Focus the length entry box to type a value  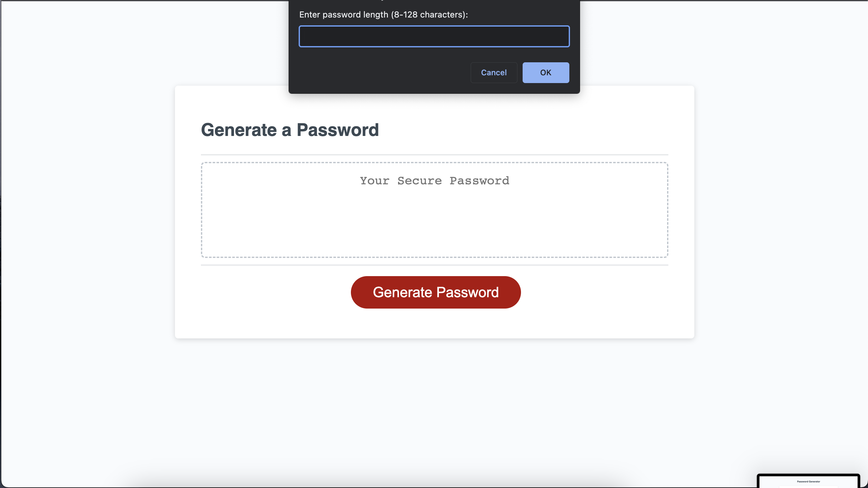pyautogui.click(x=434, y=36)
